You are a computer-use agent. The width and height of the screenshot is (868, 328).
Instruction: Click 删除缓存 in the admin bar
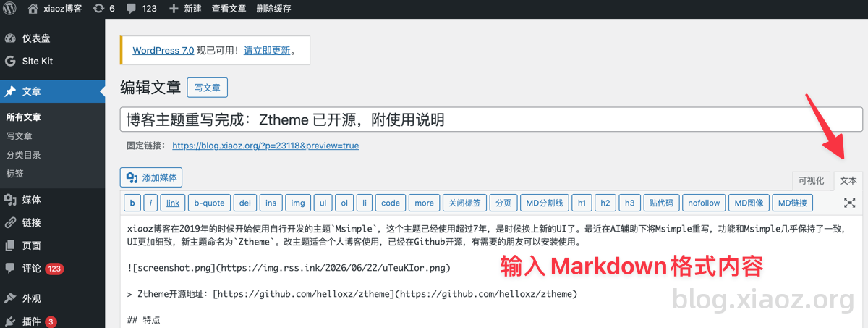click(274, 9)
